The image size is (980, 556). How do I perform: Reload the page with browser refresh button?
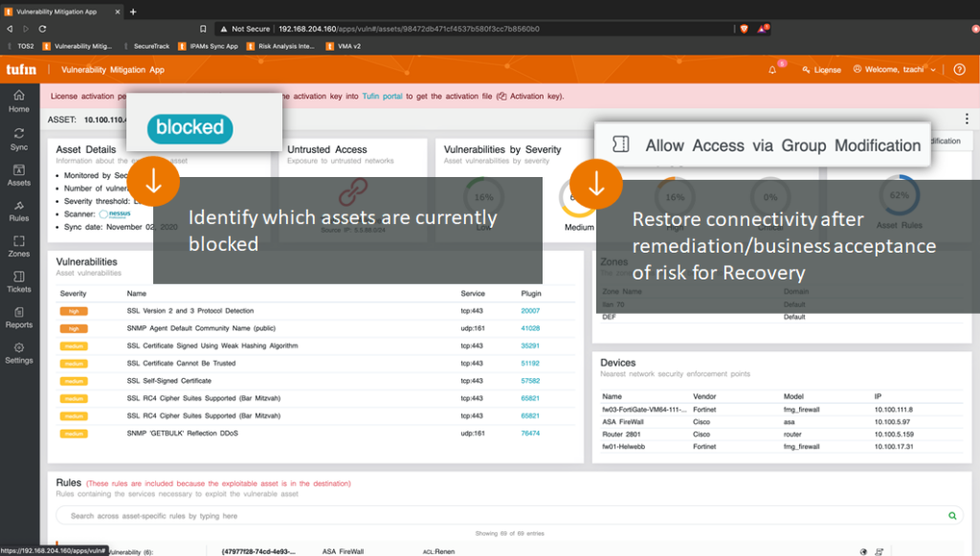pos(42,29)
